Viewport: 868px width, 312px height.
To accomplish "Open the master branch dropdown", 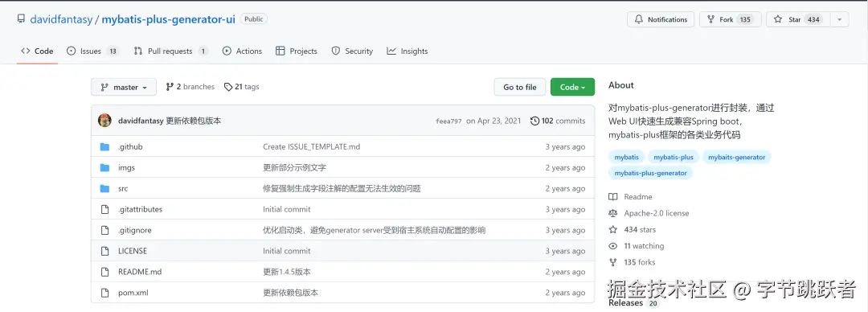I will click(x=124, y=87).
